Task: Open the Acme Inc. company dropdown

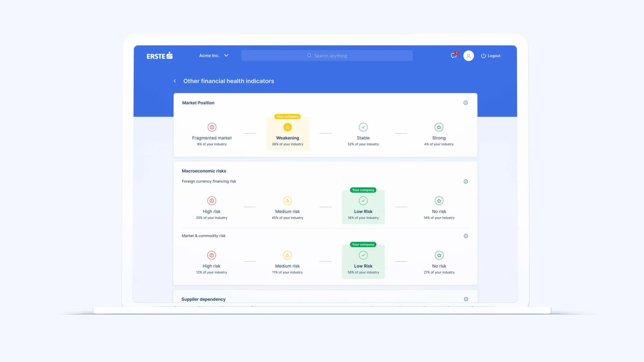Action: tap(214, 55)
